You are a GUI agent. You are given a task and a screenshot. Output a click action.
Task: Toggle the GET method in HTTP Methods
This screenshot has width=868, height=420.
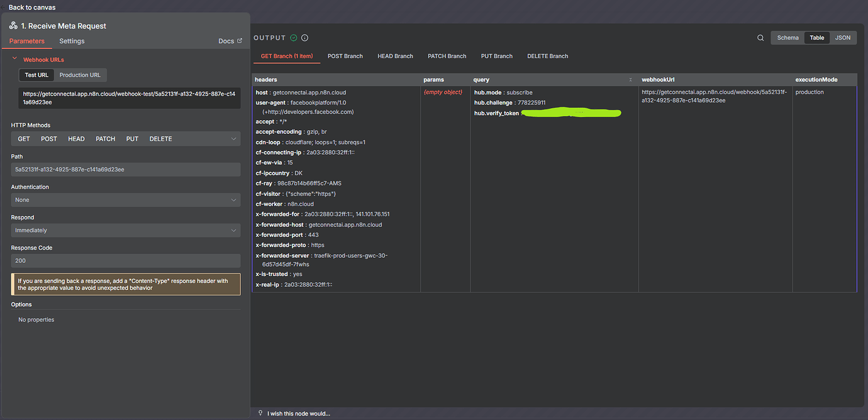[x=23, y=138]
